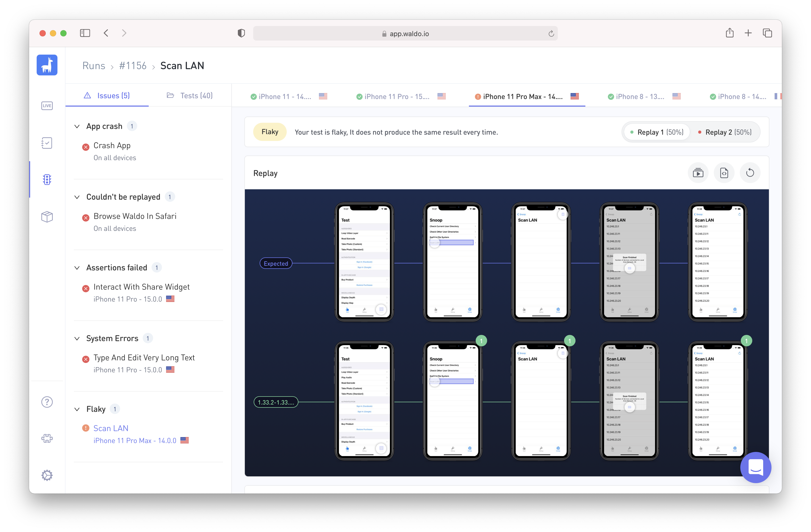
Task: Click the code file icon in Replay
Action: [x=724, y=173]
